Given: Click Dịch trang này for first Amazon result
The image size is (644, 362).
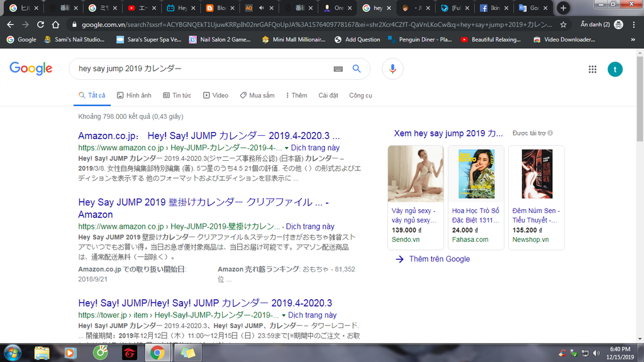Looking at the screenshot, I should click(x=315, y=148).
